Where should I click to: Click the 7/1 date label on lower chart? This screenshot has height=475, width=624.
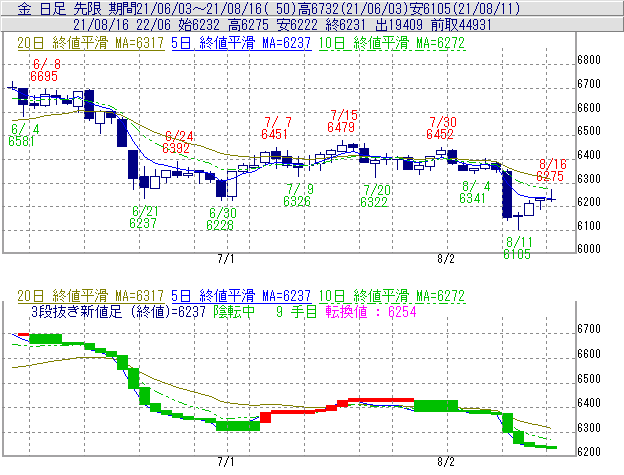coord(226,462)
